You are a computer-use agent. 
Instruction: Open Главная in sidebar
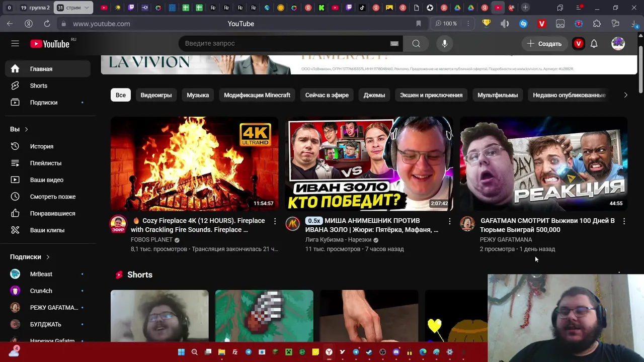pyautogui.click(x=48, y=69)
